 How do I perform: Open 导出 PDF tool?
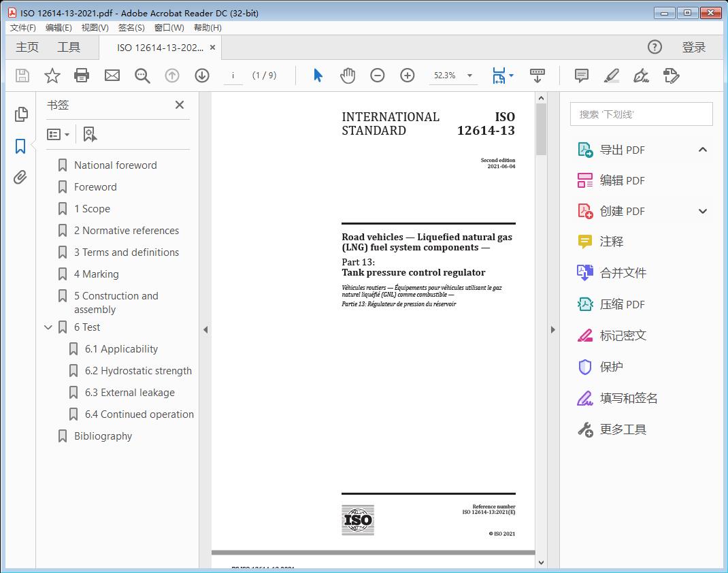click(x=611, y=150)
